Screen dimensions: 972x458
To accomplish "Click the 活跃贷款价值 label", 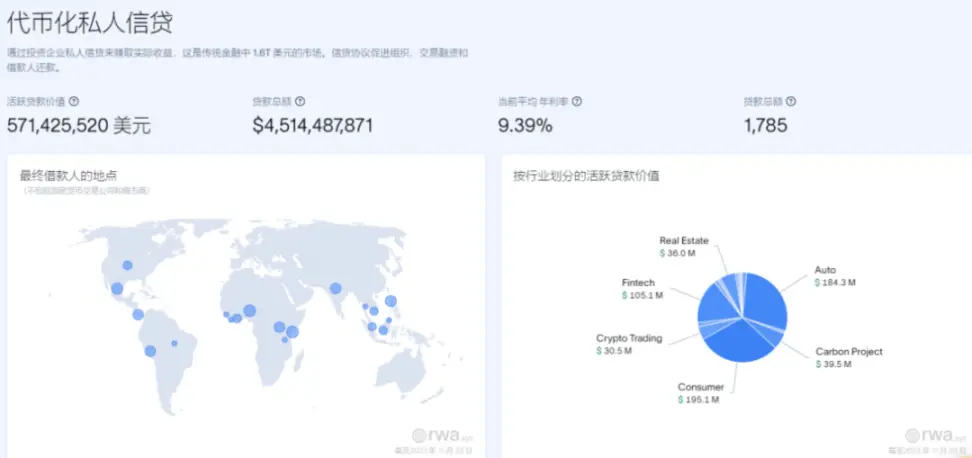I will point(36,102).
